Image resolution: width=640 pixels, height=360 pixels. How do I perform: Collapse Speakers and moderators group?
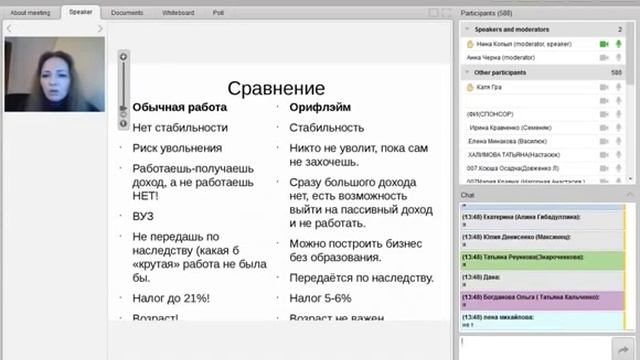[467, 29]
